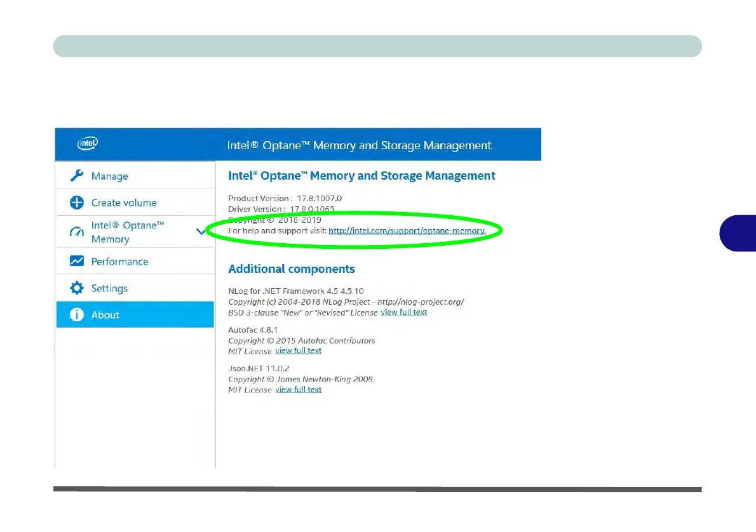Click the Product Version 17.8.1007.0 text

[x=285, y=198]
